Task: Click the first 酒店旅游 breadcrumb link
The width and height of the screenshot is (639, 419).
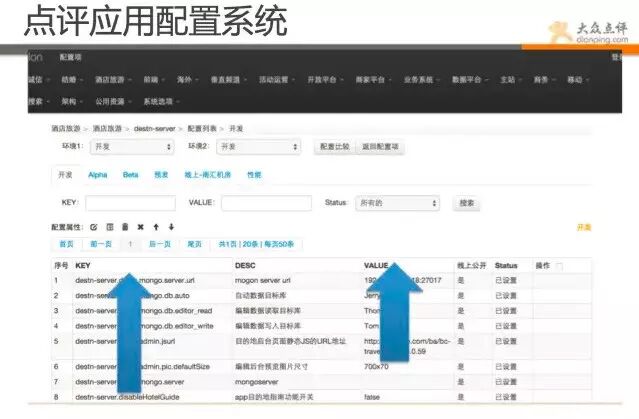Action: [x=66, y=129]
